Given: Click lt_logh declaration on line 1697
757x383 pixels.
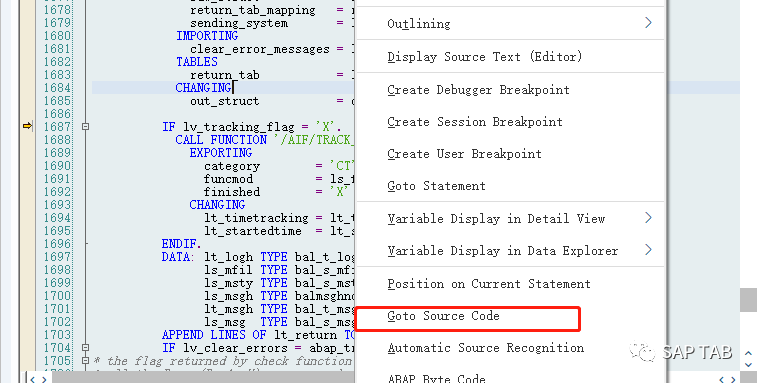Looking at the screenshot, I should [228, 257].
